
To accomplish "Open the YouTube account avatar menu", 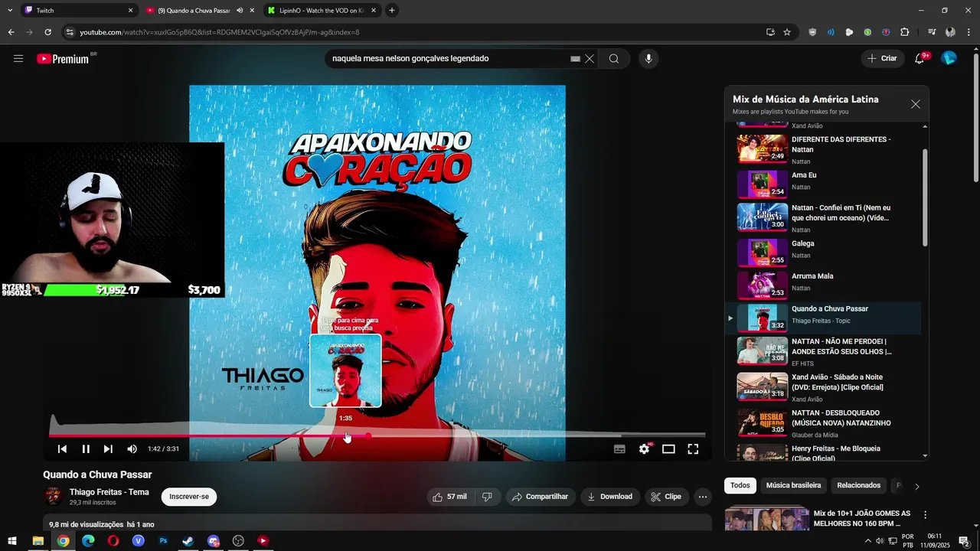I will coord(949,58).
